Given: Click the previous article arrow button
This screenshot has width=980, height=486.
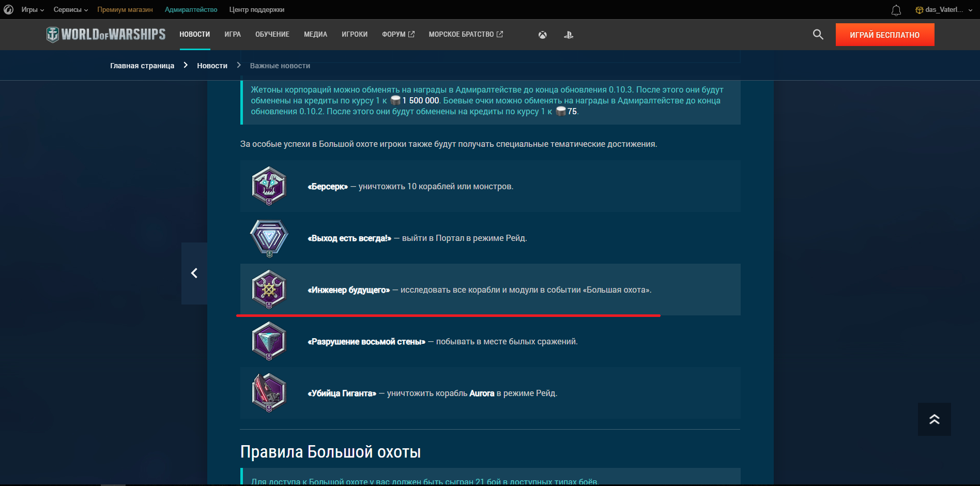Looking at the screenshot, I should pos(194,273).
